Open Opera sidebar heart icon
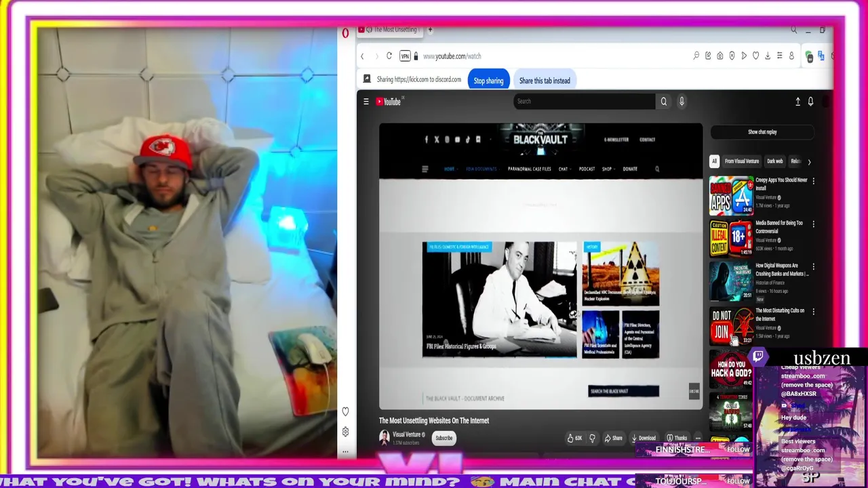 (x=345, y=411)
